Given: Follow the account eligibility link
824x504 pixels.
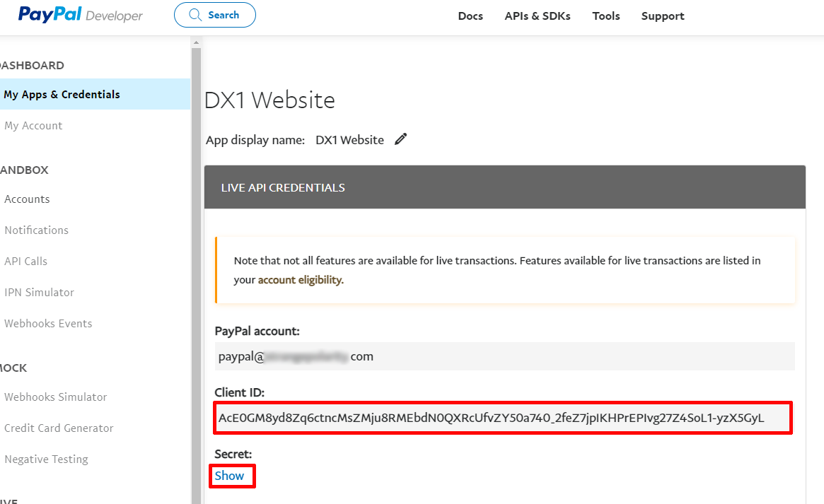Looking at the screenshot, I should [301, 280].
